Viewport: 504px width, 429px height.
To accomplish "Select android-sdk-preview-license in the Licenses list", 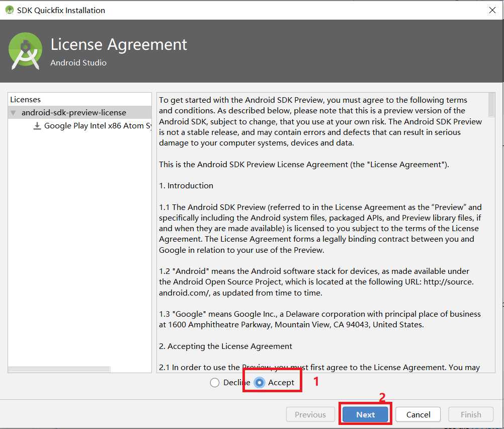I will [79, 113].
